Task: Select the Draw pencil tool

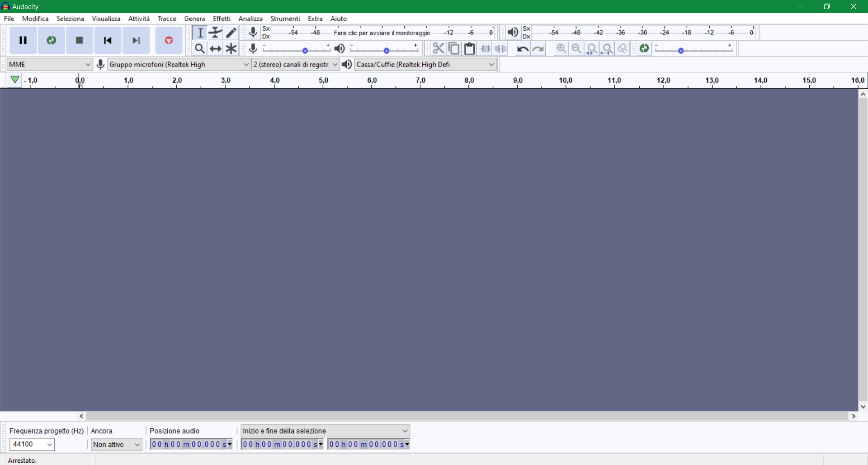Action: pos(231,33)
